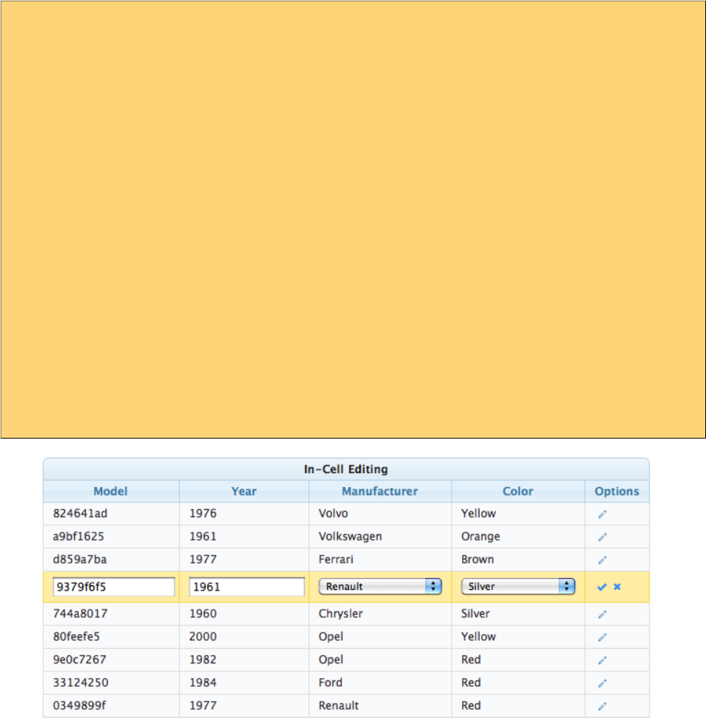Save row edits with checkmark icon
Viewport: 706px width, 728px height.
(x=602, y=587)
